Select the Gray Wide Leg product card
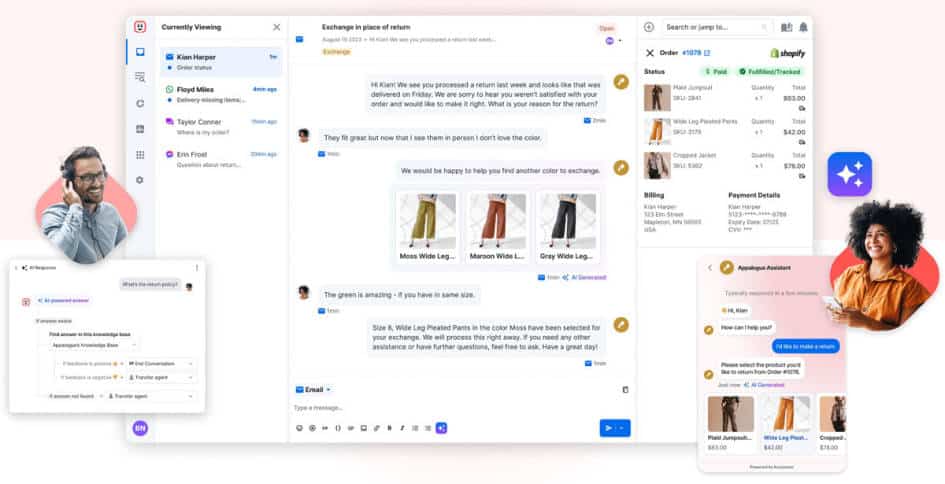 (x=567, y=227)
